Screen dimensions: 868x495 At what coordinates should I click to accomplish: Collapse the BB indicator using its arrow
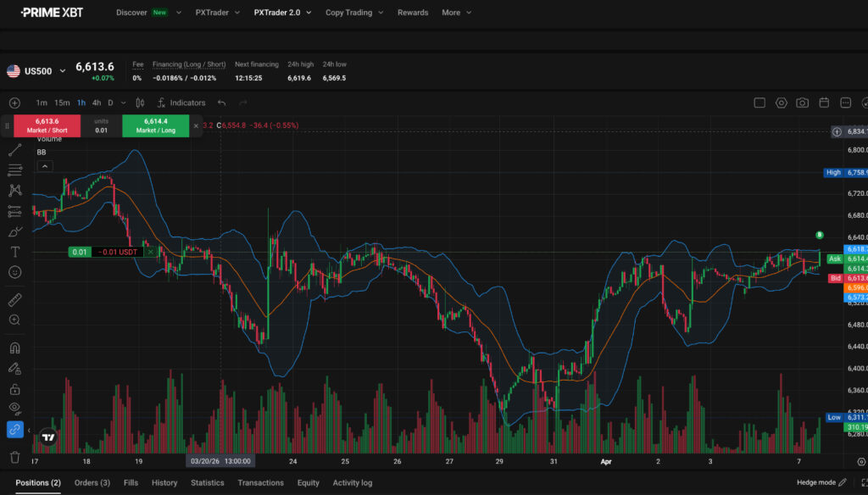click(44, 166)
